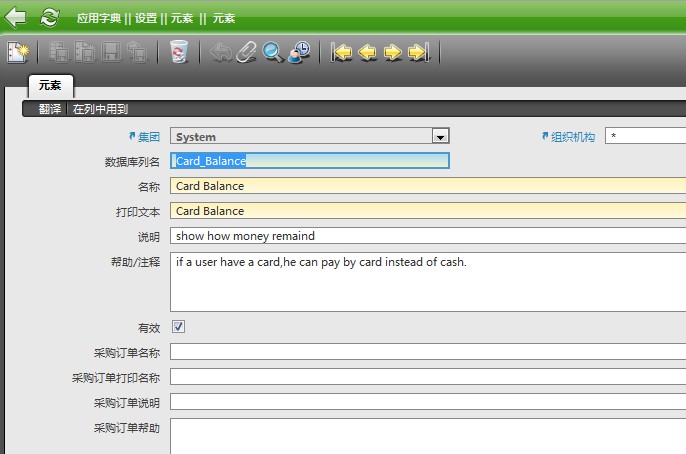Click the 采购订单打印名称 input field

428,377
